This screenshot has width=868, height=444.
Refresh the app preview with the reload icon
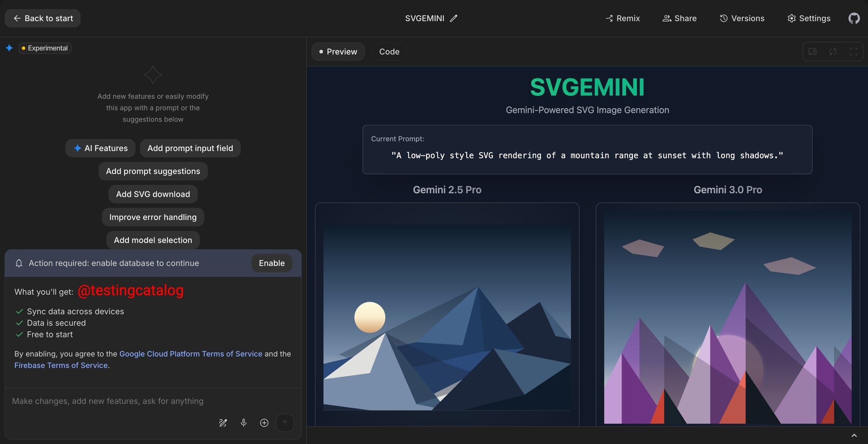click(833, 51)
